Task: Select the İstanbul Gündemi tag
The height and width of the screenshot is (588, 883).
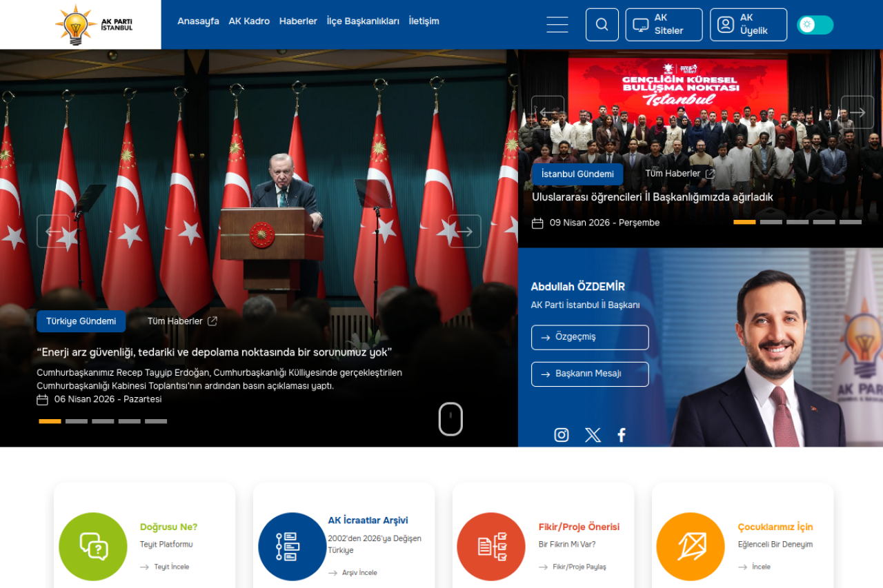Action: [x=577, y=174]
